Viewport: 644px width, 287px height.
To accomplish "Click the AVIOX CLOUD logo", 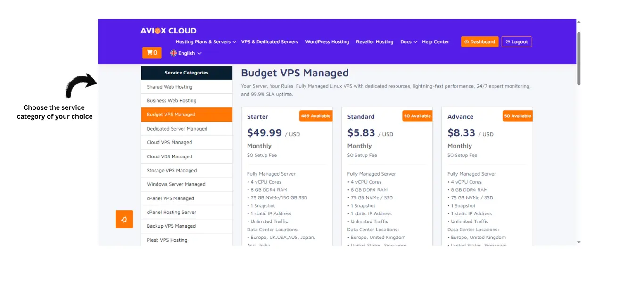I will tap(168, 31).
